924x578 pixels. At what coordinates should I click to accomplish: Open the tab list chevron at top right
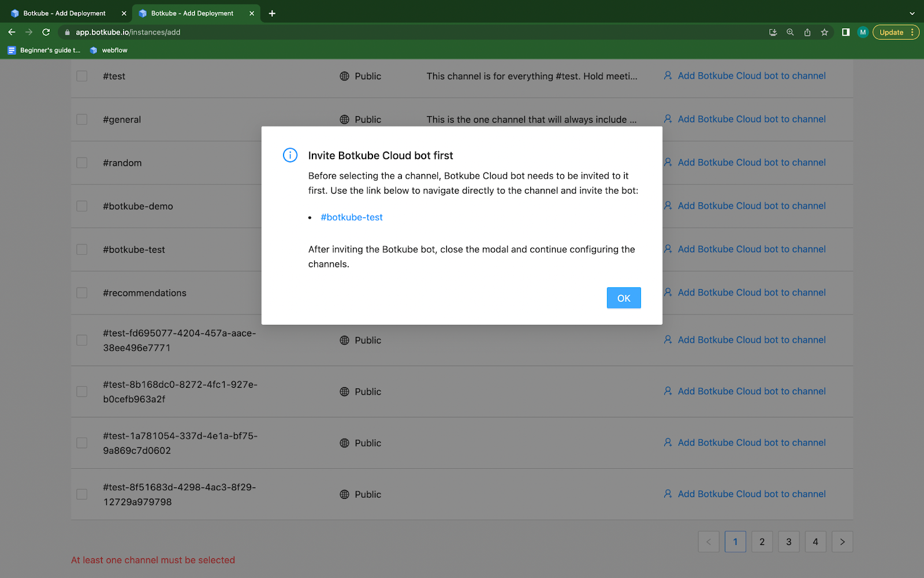(x=911, y=13)
